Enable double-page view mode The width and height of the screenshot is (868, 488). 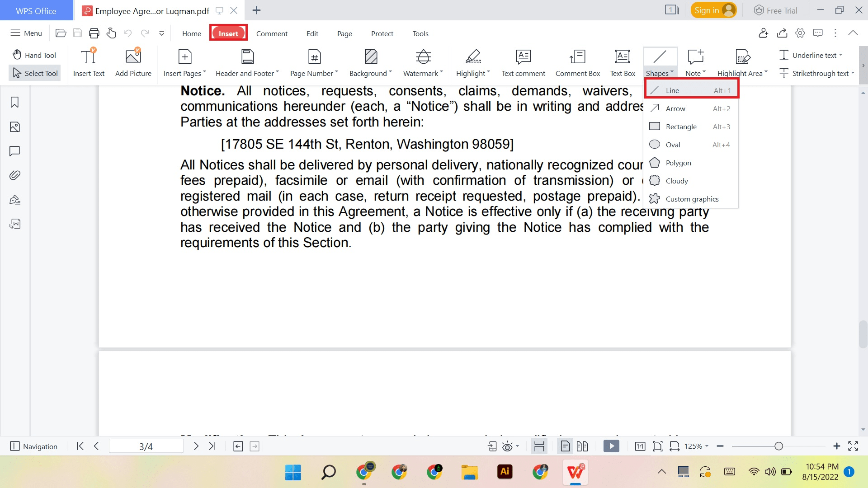[582, 446]
